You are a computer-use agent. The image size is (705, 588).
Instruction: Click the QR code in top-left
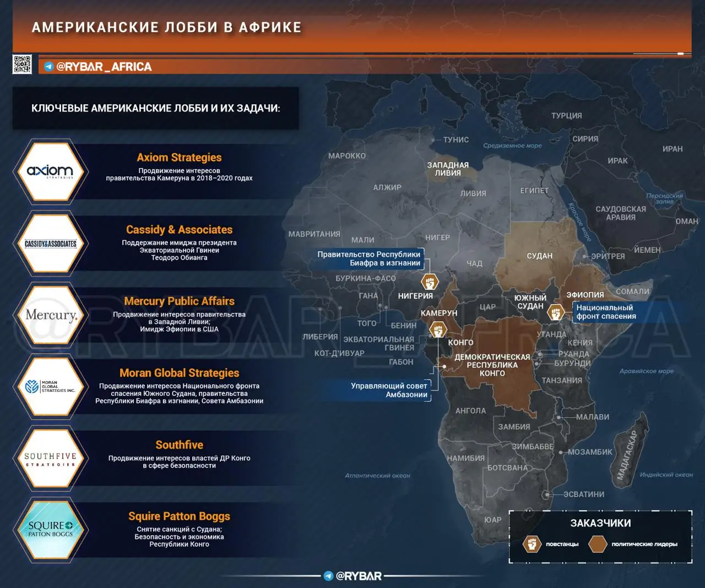(x=22, y=64)
